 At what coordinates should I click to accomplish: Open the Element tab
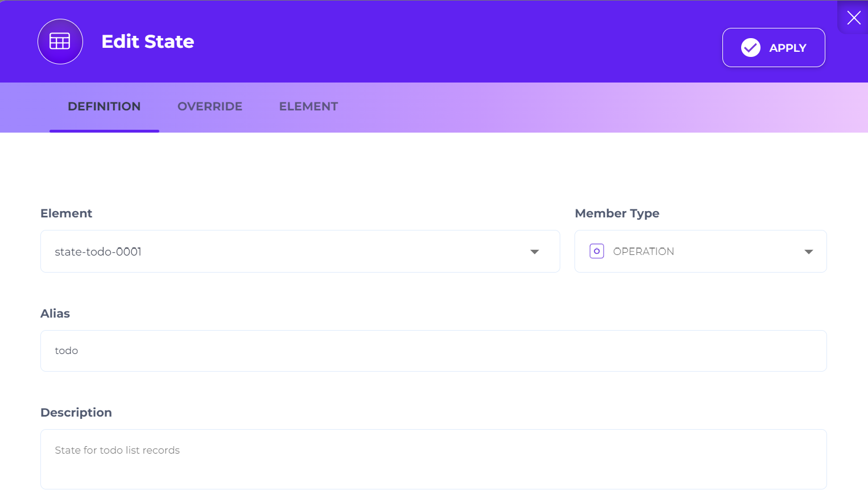pos(308,106)
